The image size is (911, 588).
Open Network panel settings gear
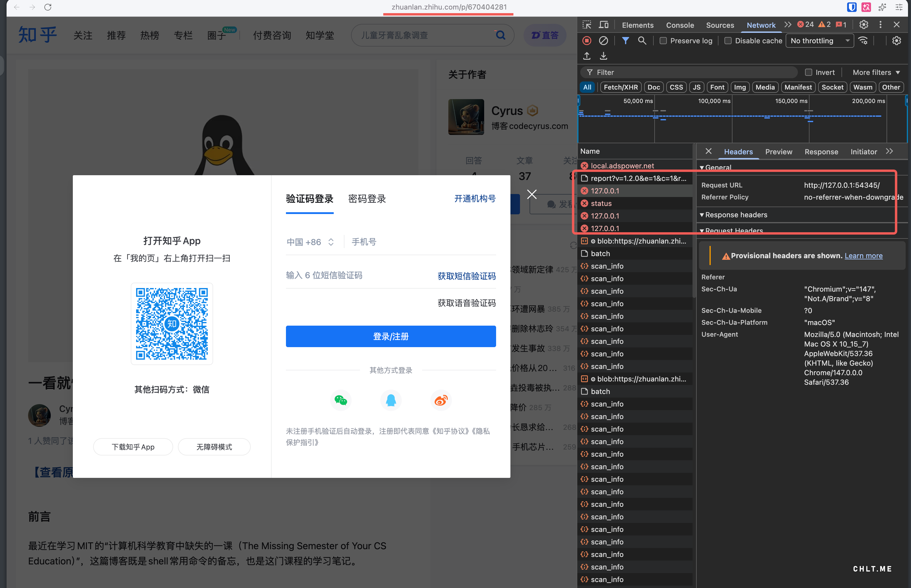pos(896,41)
